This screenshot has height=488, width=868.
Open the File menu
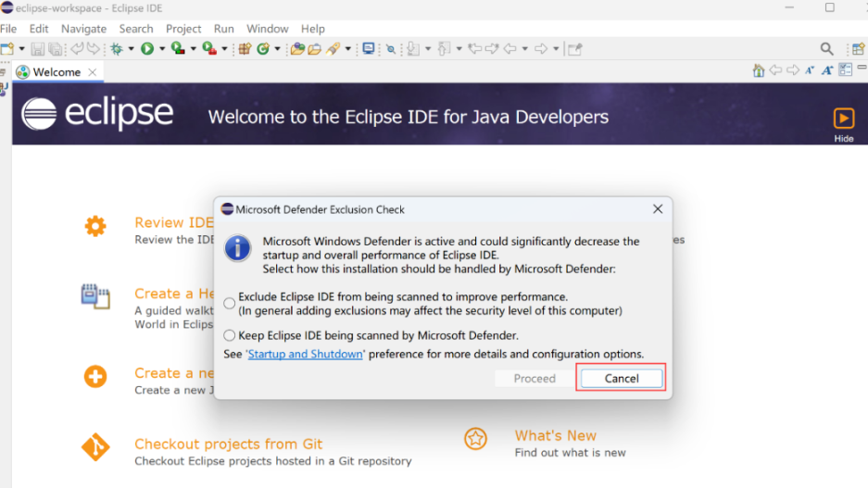point(8,29)
